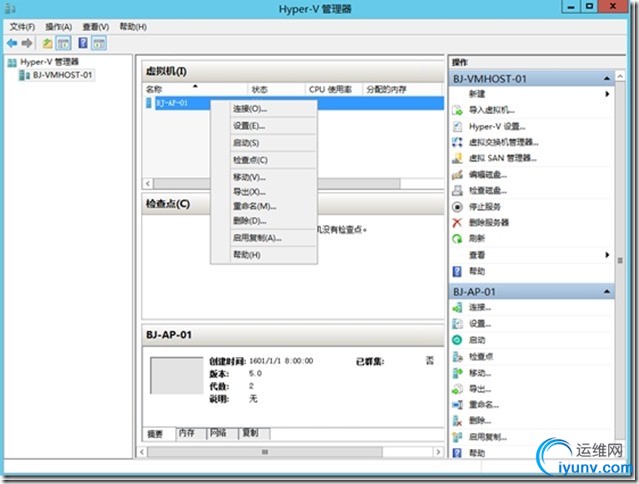Click the Hyper-V 设置... icon in actions
This screenshot has width=639, height=484.
tap(457, 126)
